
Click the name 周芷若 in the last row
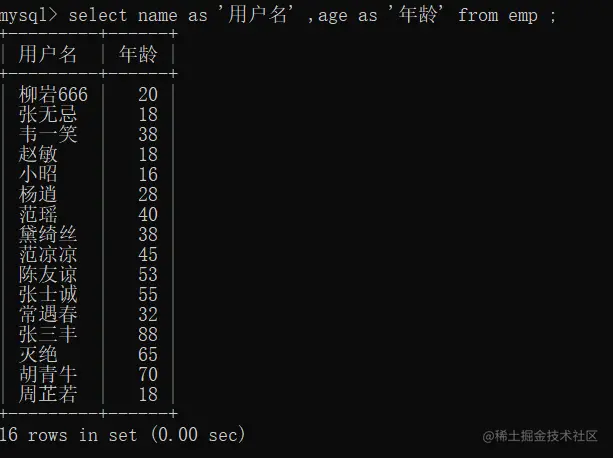pyautogui.click(x=48, y=395)
